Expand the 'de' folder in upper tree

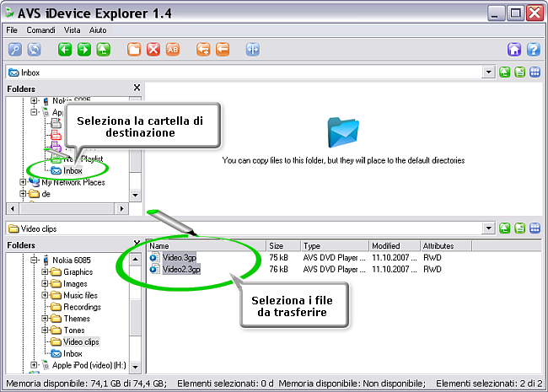coord(23,194)
